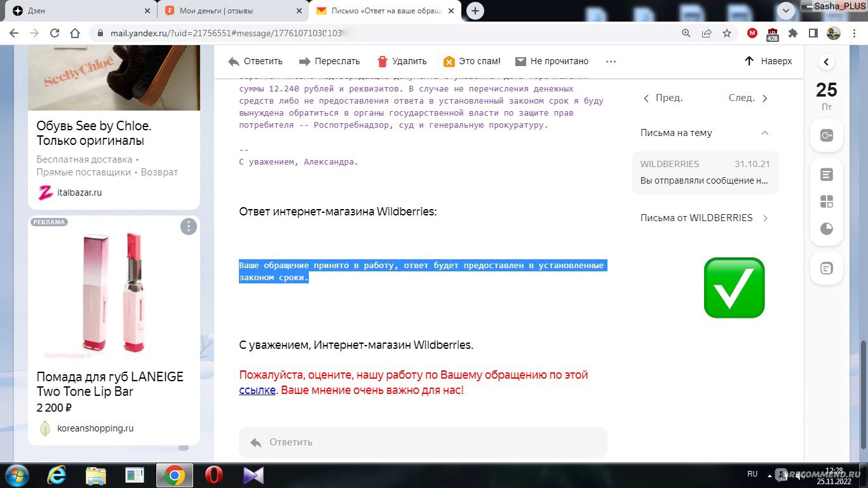Viewport: 868px width, 488px height.
Task: Open the extension showing 428 badge
Action: (x=773, y=34)
